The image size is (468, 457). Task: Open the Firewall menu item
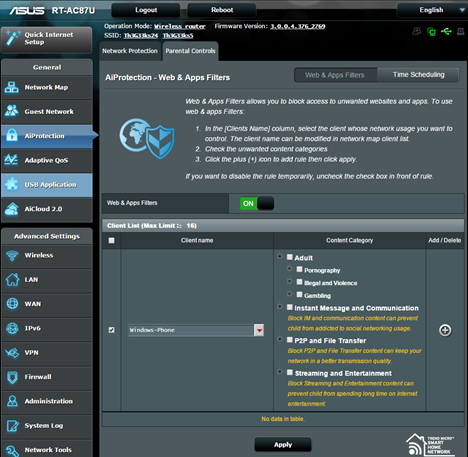point(47,377)
